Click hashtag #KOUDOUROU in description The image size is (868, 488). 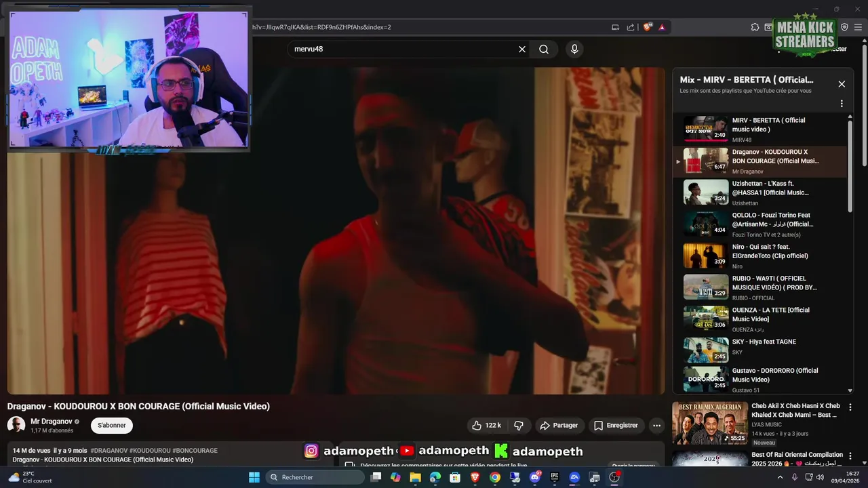(x=150, y=450)
